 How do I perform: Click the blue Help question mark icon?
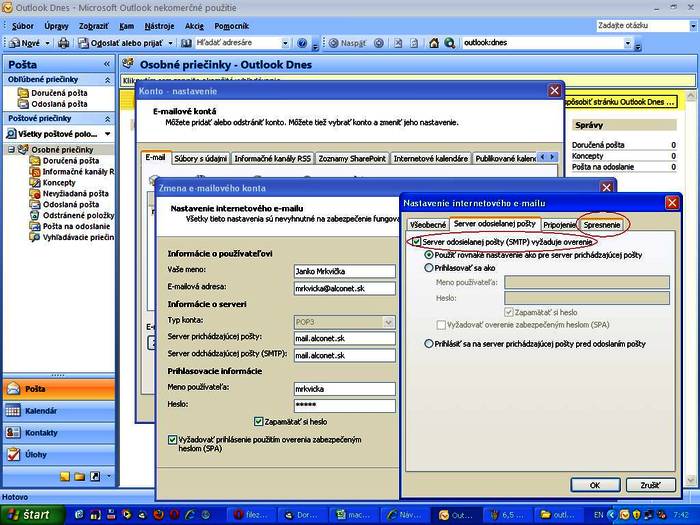point(302,43)
